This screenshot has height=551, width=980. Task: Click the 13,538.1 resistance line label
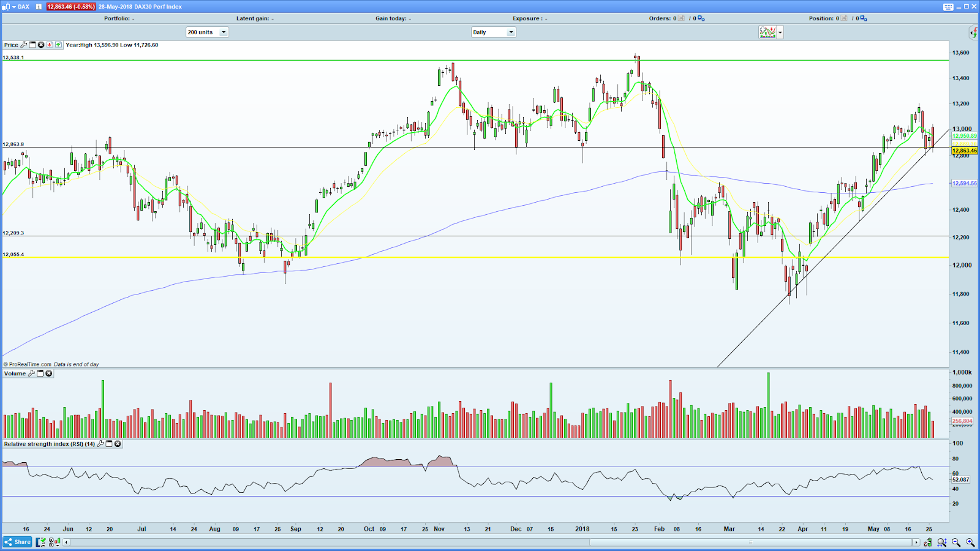[13, 58]
